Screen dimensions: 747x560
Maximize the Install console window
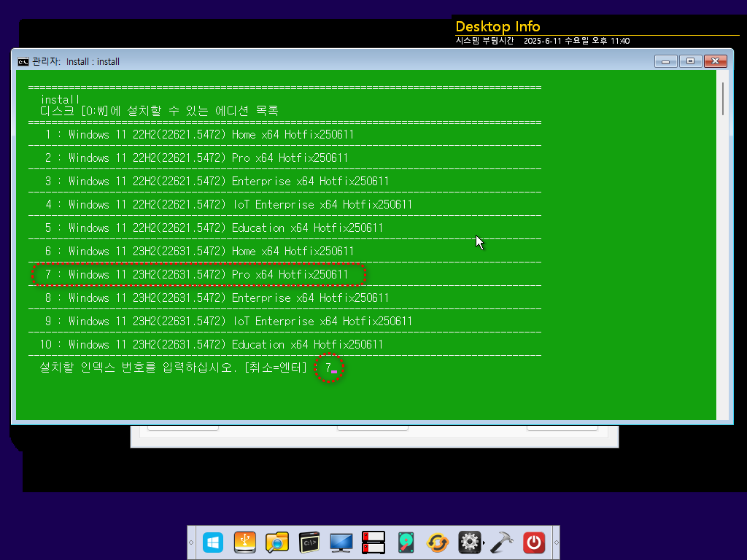pos(690,61)
